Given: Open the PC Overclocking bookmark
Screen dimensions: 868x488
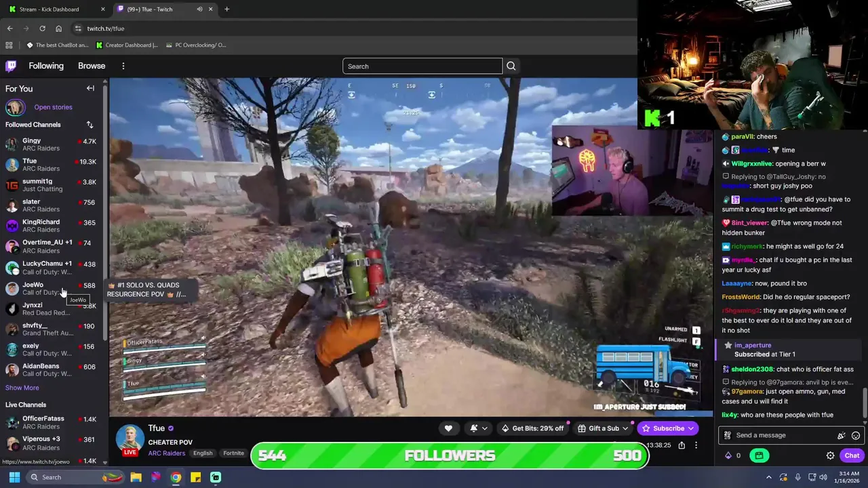Looking at the screenshot, I should pyautogui.click(x=195, y=45).
